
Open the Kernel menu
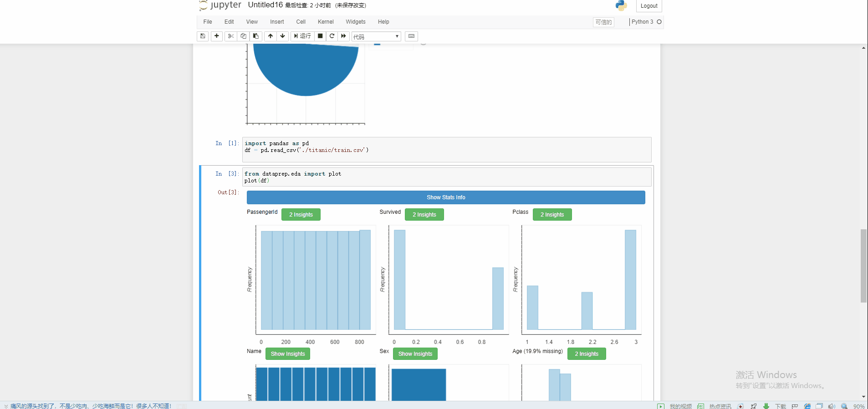tap(326, 22)
